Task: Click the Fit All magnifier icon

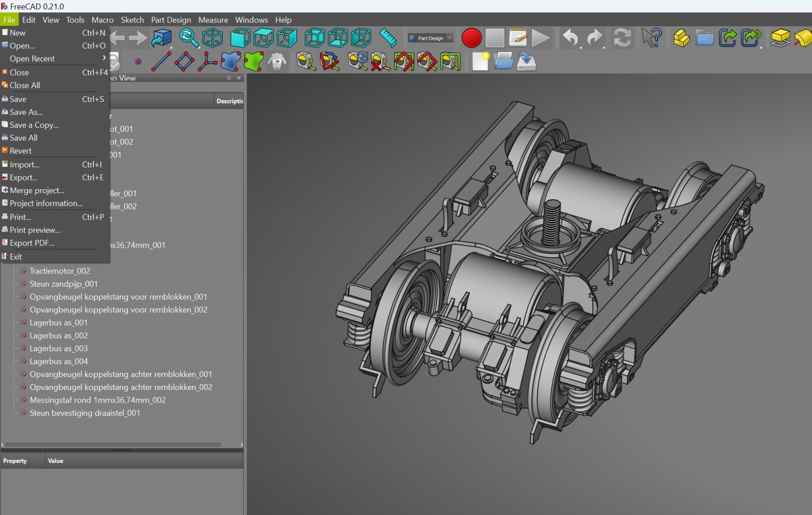Action: click(189, 38)
